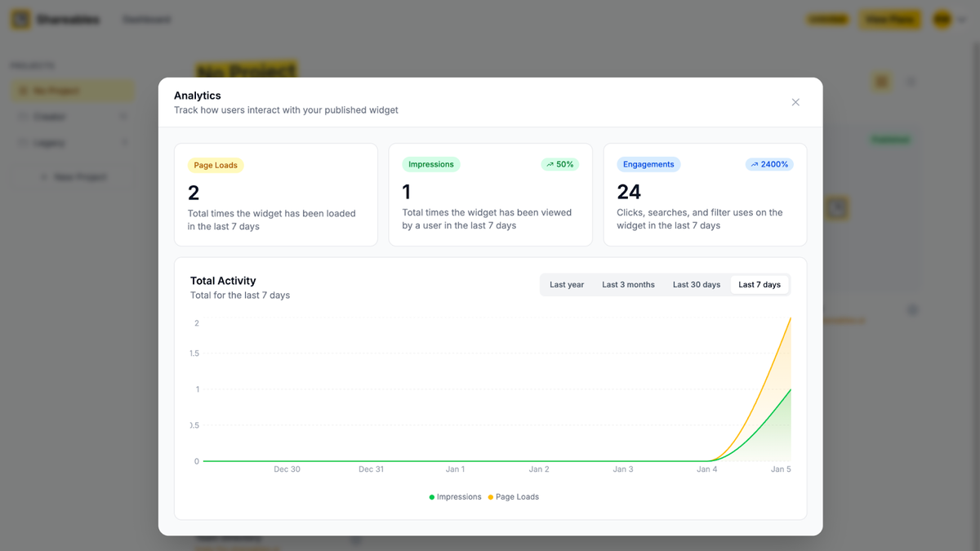The image size is (980, 551).
Task: Toggle the Impressions series in the chart legend
Action: click(x=454, y=496)
